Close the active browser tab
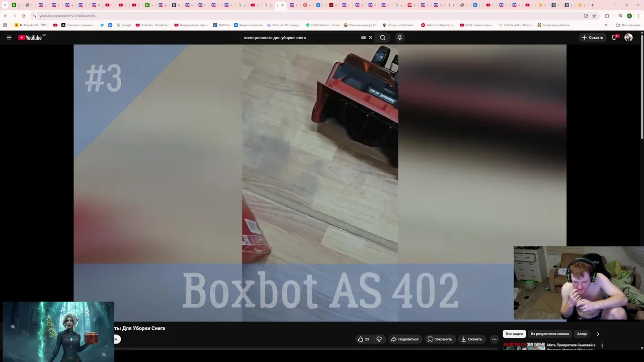Screen dimensions: 644x362 pyautogui.click(x=283, y=5)
